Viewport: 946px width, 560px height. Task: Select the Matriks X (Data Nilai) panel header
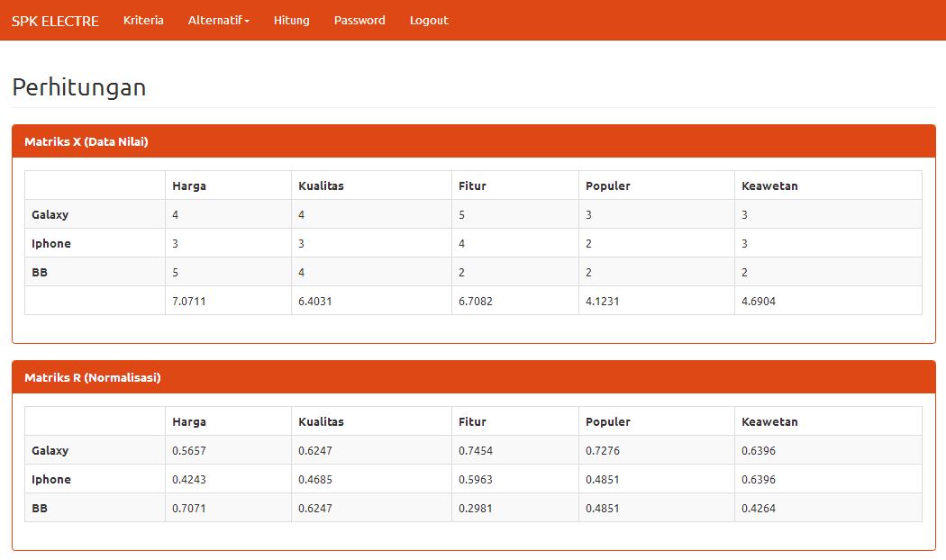(x=86, y=141)
